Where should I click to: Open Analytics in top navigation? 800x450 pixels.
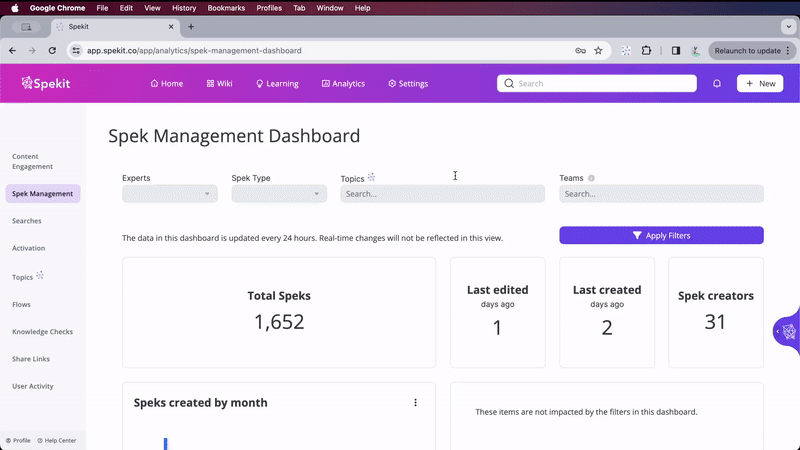tap(343, 84)
